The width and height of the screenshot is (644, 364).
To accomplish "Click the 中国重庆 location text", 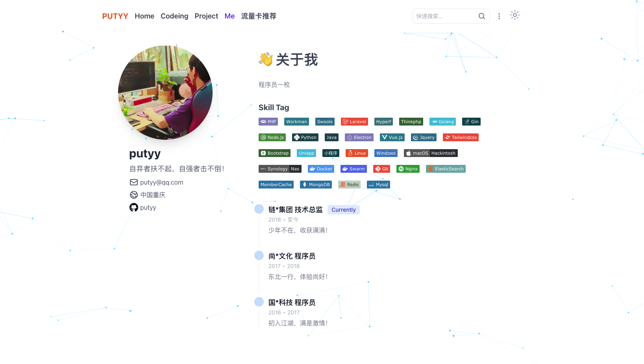I will [153, 195].
